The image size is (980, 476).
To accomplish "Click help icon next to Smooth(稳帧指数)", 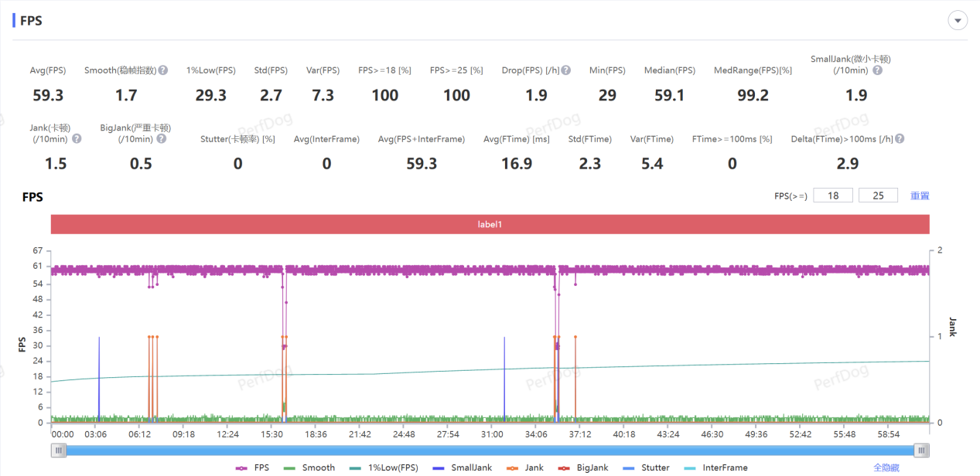I will (x=163, y=70).
